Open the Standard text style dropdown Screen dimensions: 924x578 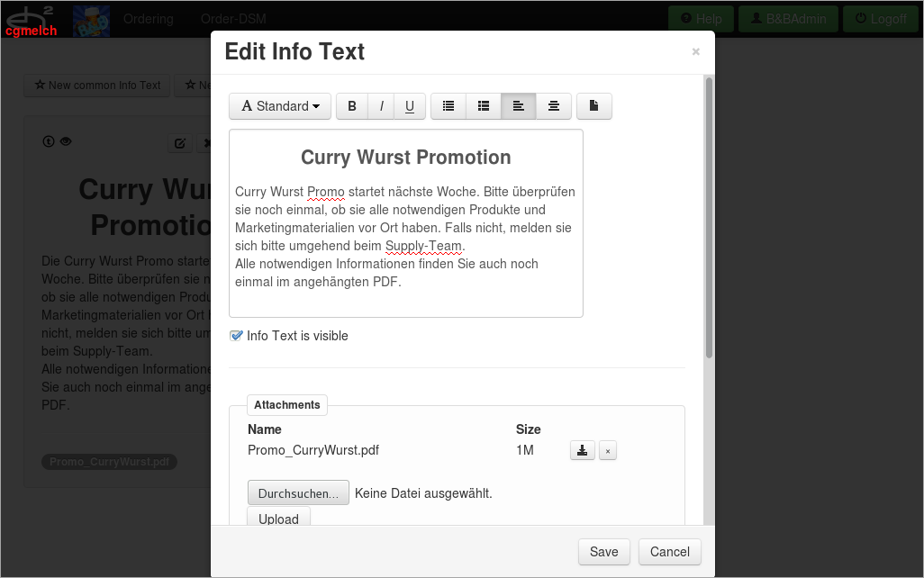click(x=279, y=105)
